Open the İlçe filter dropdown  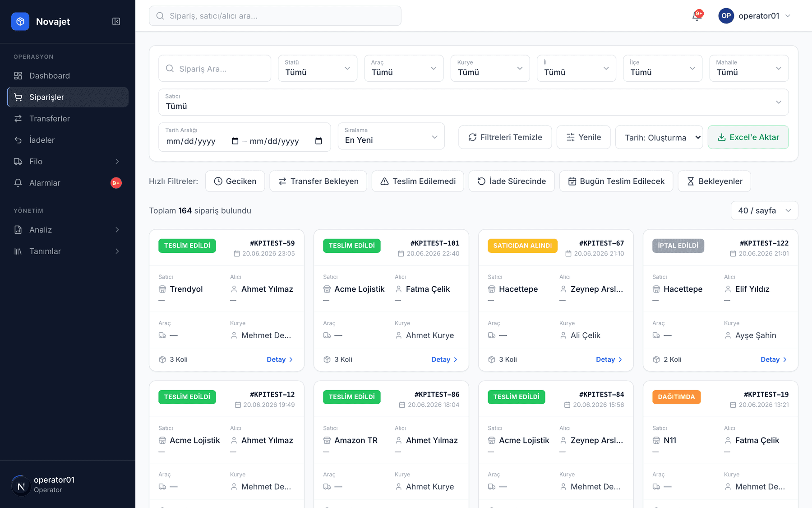point(663,68)
